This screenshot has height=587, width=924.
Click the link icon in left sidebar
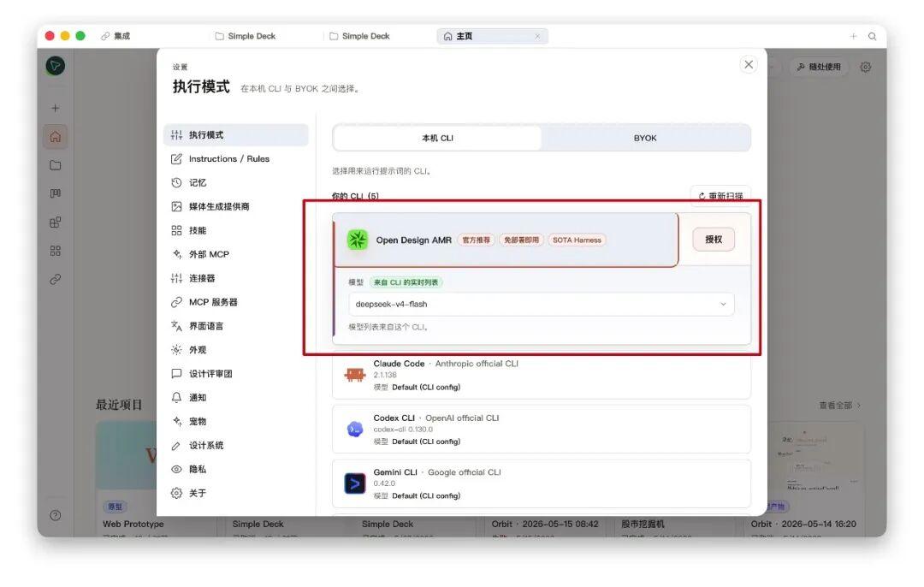[x=56, y=279]
